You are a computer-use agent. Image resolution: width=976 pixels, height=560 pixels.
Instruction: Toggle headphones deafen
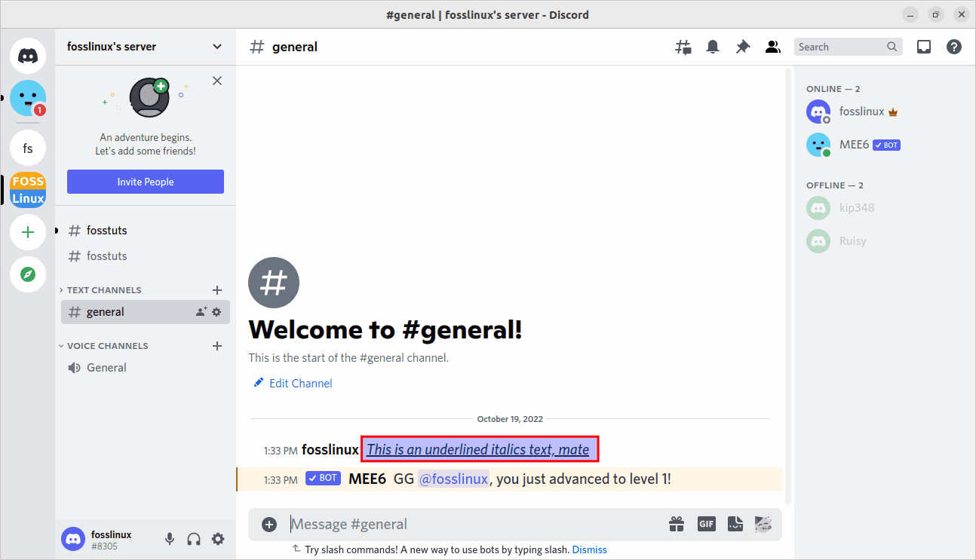click(x=194, y=539)
